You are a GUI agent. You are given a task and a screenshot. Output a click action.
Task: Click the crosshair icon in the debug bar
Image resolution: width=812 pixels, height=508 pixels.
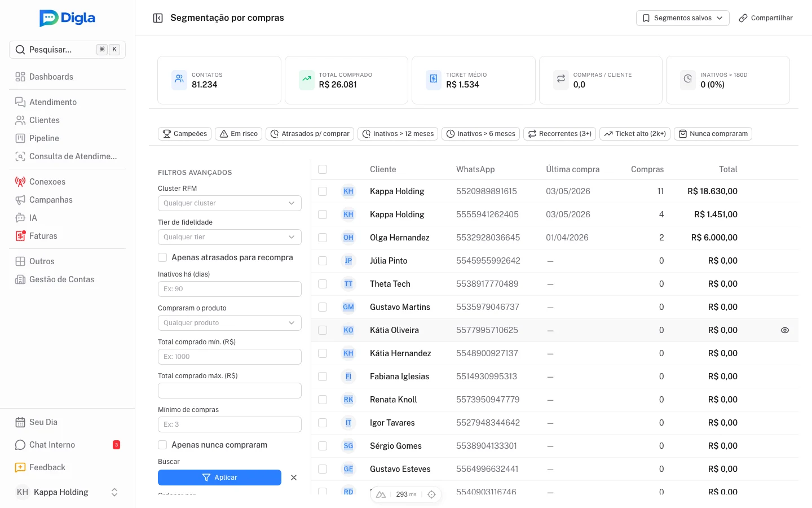(431, 494)
